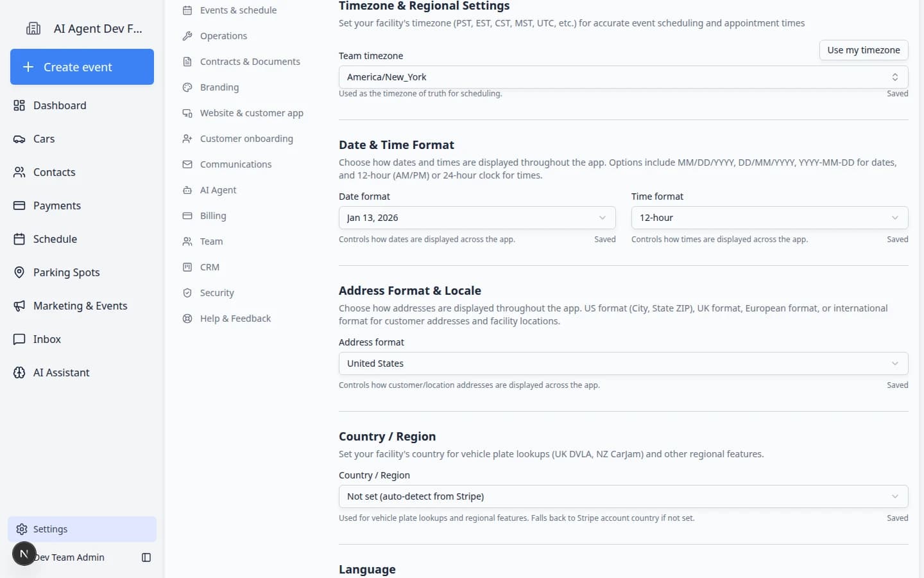Open the AI Assistant page
This screenshot has height=578, width=924.
(x=82, y=372)
